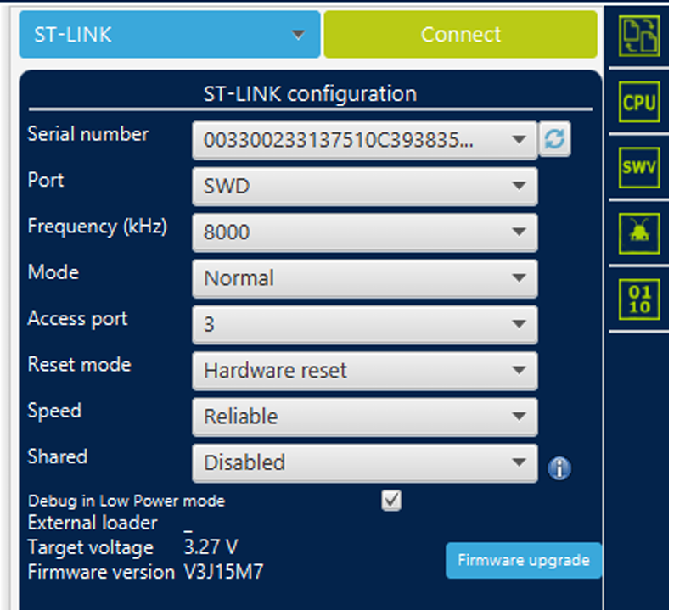Open the Port SWD dropdown
This screenshot has height=616, width=674.
coord(365,187)
